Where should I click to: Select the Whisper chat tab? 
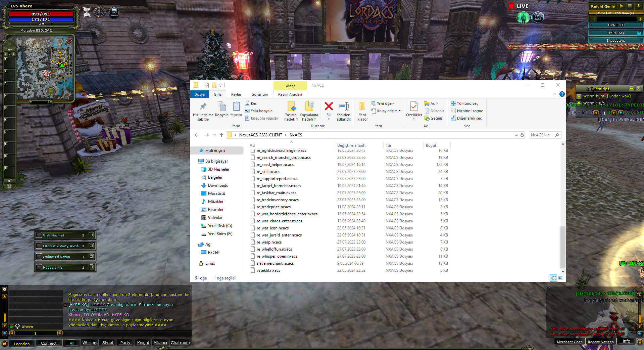click(x=90, y=343)
